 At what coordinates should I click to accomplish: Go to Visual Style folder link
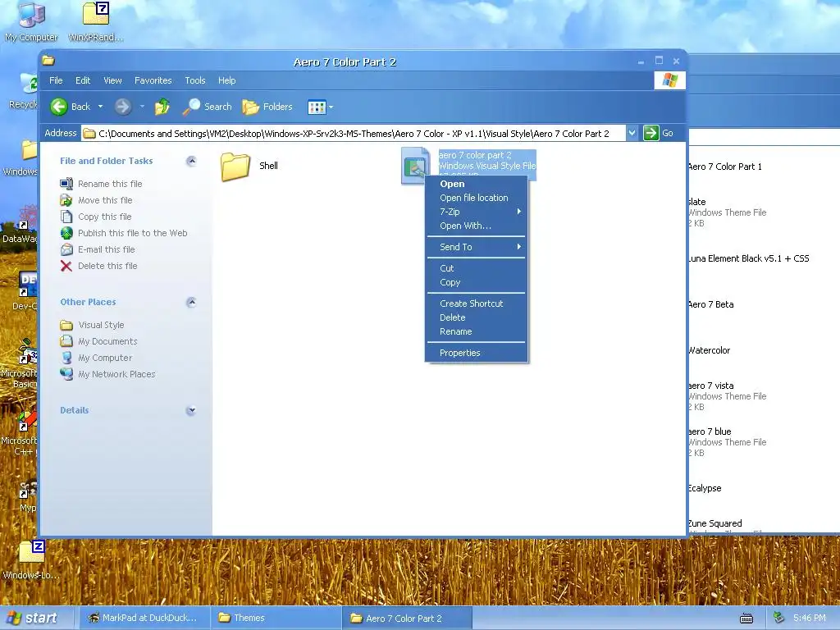click(101, 325)
